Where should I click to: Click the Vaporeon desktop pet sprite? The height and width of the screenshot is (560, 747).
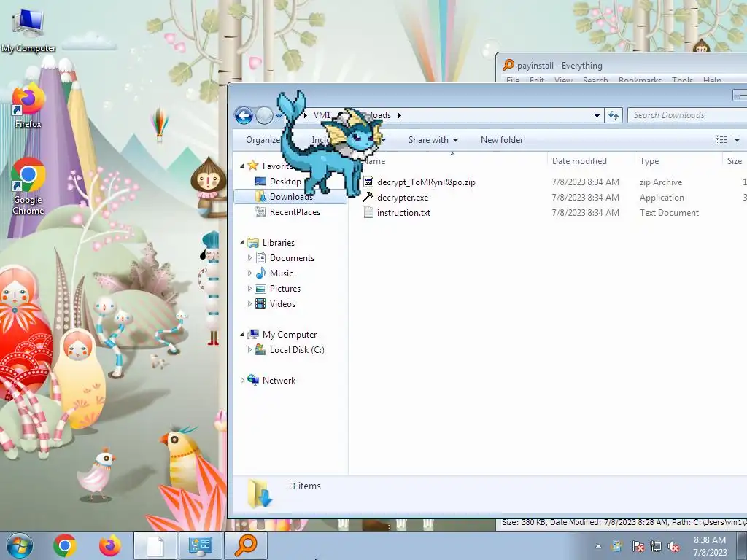click(x=331, y=145)
